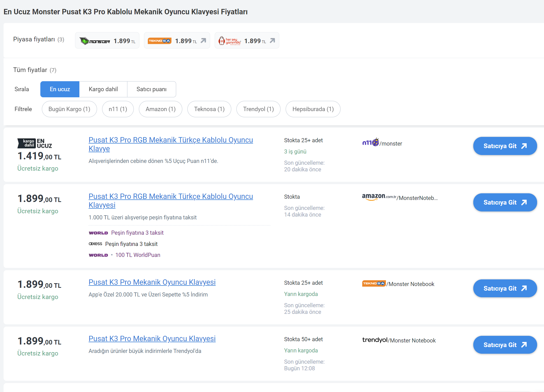Filter by Trendyol (1)
The image size is (544, 392).
258,109
